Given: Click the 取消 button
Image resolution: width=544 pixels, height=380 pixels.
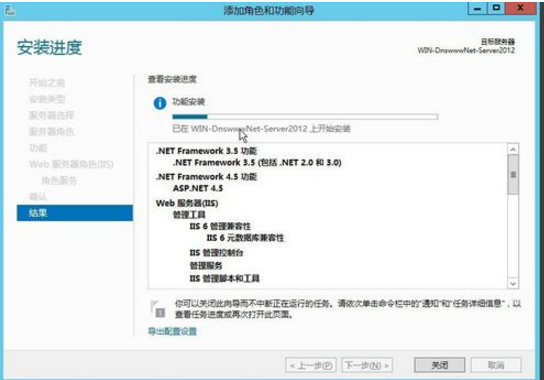Looking at the screenshot, I should [496, 365].
